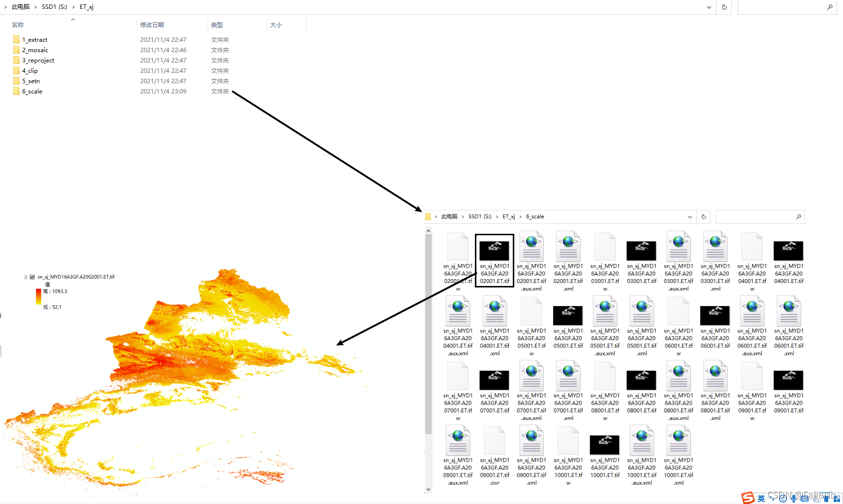Viewport: 843px width, 504px height.
Task: Navigate to ET_xj in 6_scale breadcrumb
Action: tap(508, 217)
